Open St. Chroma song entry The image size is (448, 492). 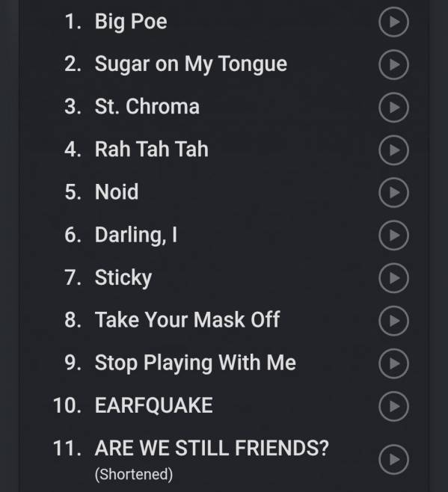point(147,107)
